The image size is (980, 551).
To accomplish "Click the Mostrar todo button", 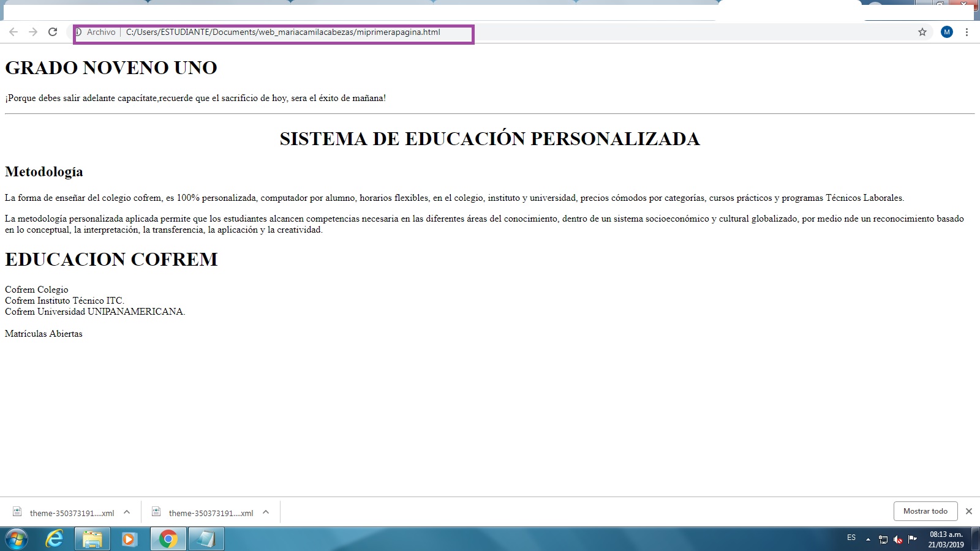I will 925,511.
